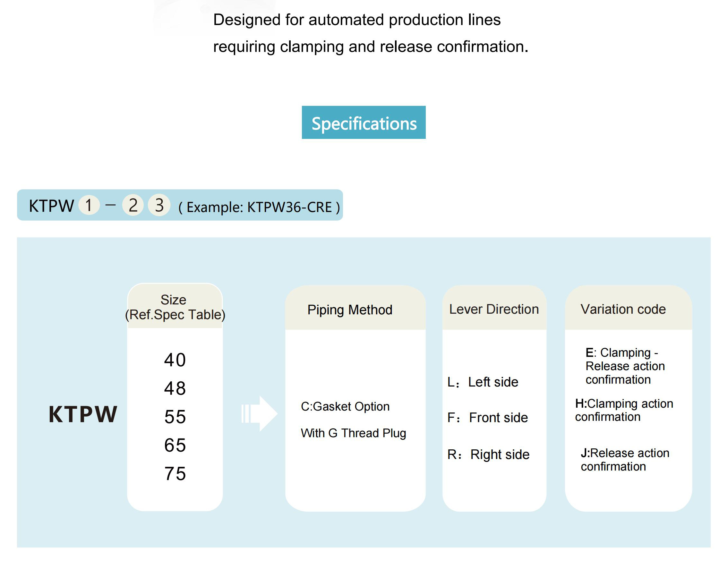Select the circled number 1 in the model code
The height and width of the screenshot is (561, 728).
click(89, 205)
